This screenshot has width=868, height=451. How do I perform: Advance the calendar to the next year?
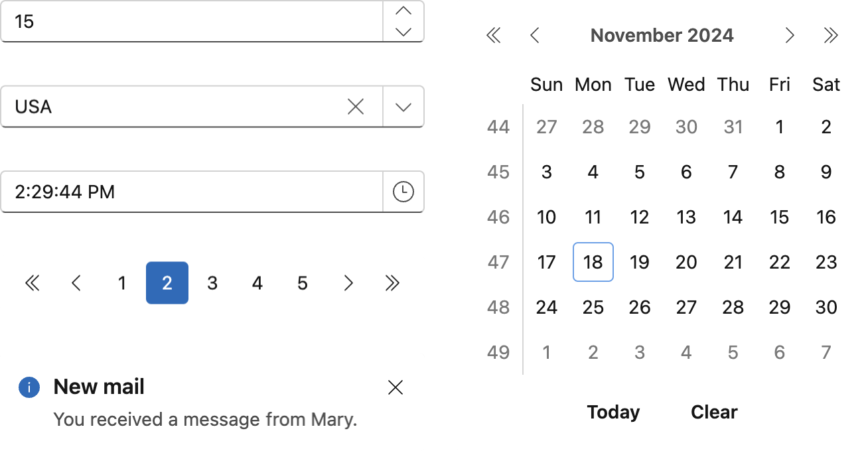click(x=831, y=35)
